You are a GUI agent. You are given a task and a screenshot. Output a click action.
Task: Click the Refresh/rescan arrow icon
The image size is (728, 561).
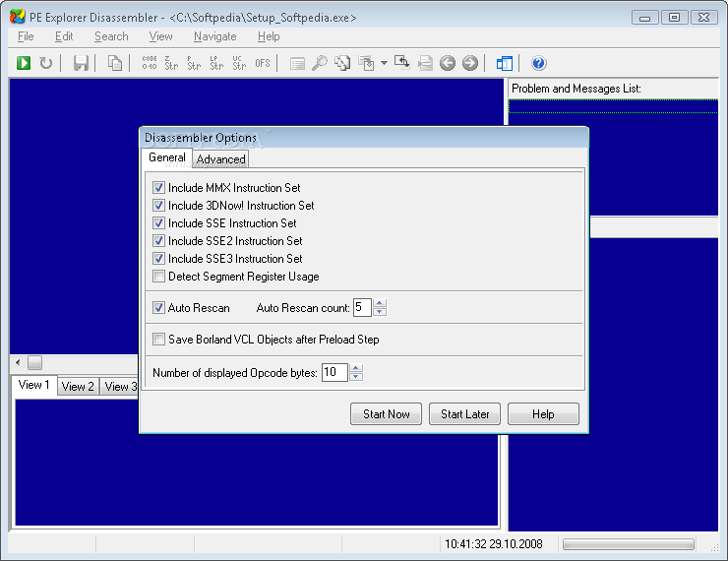(45, 63)
